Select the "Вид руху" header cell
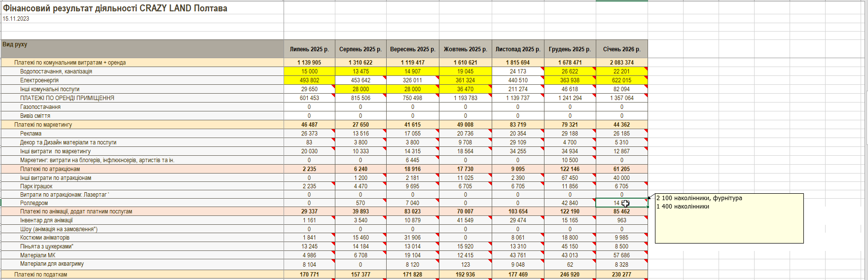The width and height of the screenshot is (868, 280). (x=142, y=49)
